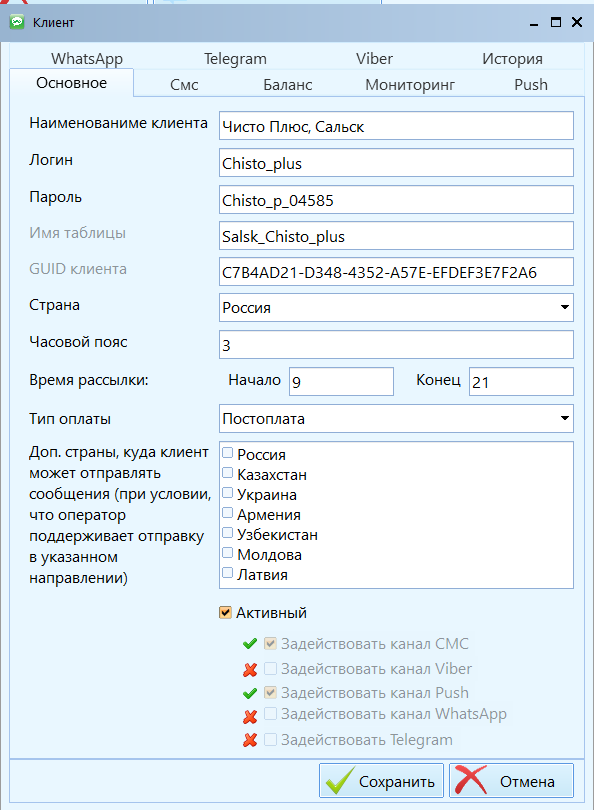Open the Страна dropdown
Screen dimensions: 594x810
(565, 307)
